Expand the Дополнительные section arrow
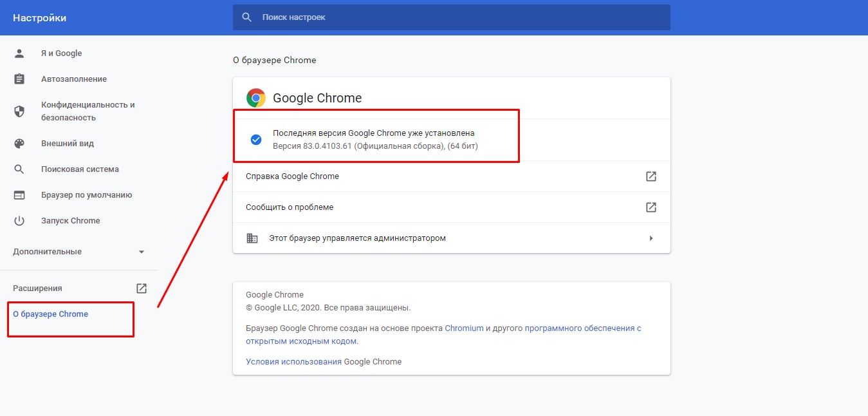Image resolution: width=868 pixels, height=416 pixels. point(142,252)
